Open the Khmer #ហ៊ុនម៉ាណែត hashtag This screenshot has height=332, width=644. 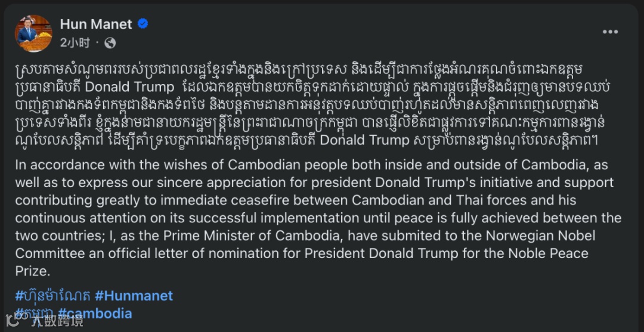pyautogui.click(x=53, y=296)
